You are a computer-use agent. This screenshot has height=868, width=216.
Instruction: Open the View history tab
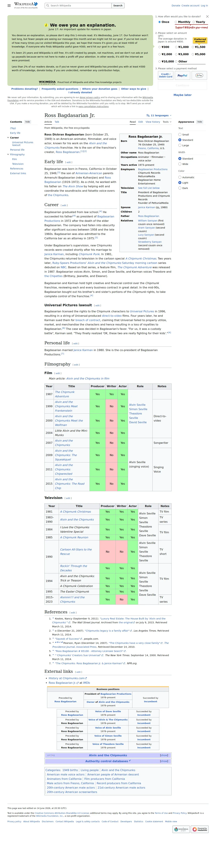(153, 122)
